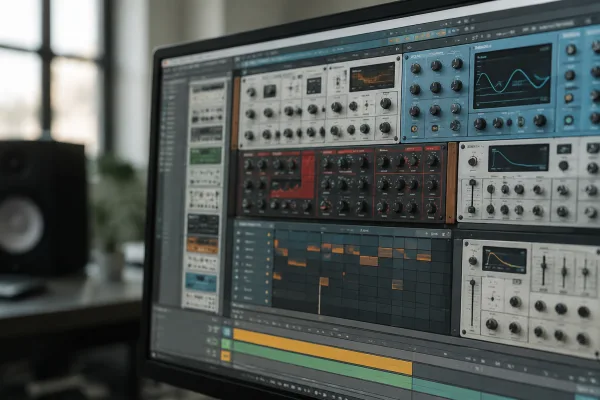Viewport: 600px width, 400px height.
Task: Open the topmost device thumbnail in browser list
Action: (x=208, y=88)
